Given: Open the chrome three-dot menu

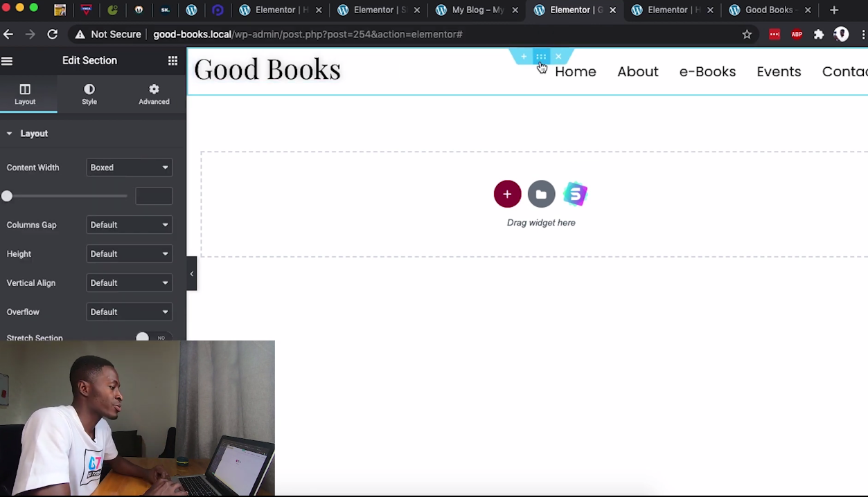Looking at the screenshot, I should [x=863, y=35].
